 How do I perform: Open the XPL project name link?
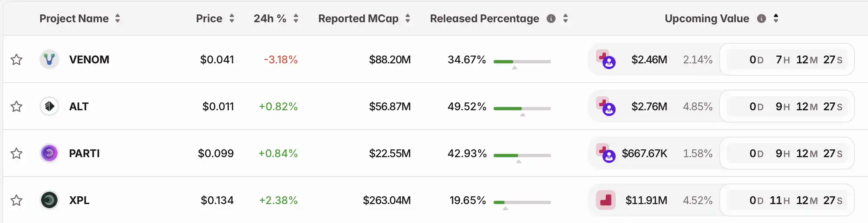click(x=79, y=200)
